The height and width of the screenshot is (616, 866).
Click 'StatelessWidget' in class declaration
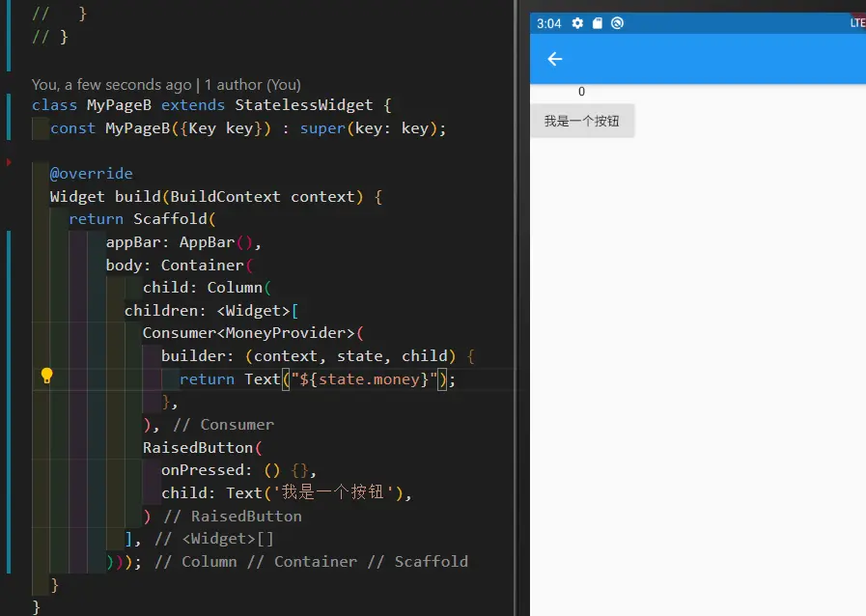(304, 105)
